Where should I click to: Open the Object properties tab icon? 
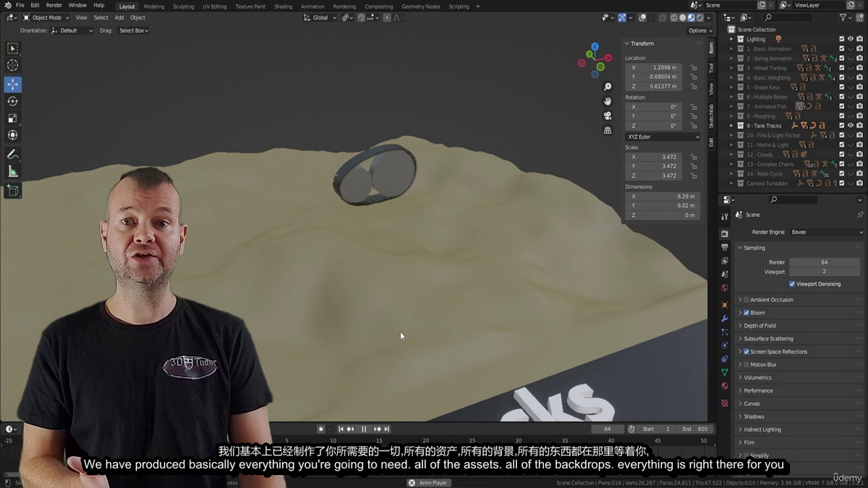pos(725,305)
